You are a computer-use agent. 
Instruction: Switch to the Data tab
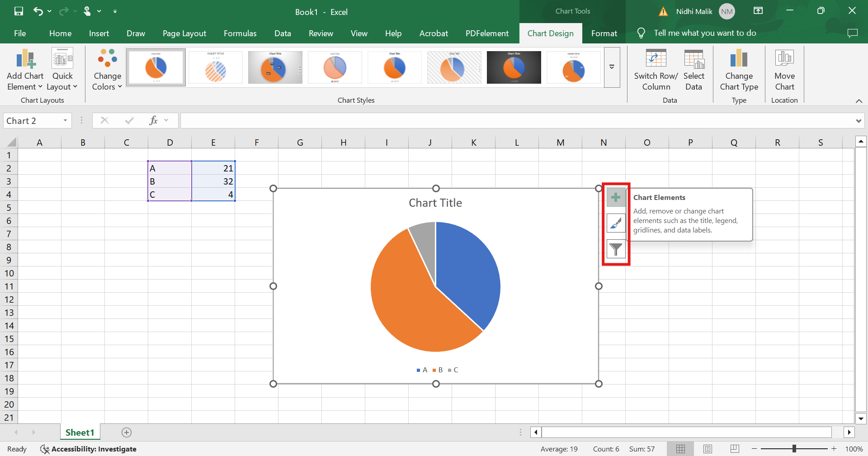click(x=283, y=33)
